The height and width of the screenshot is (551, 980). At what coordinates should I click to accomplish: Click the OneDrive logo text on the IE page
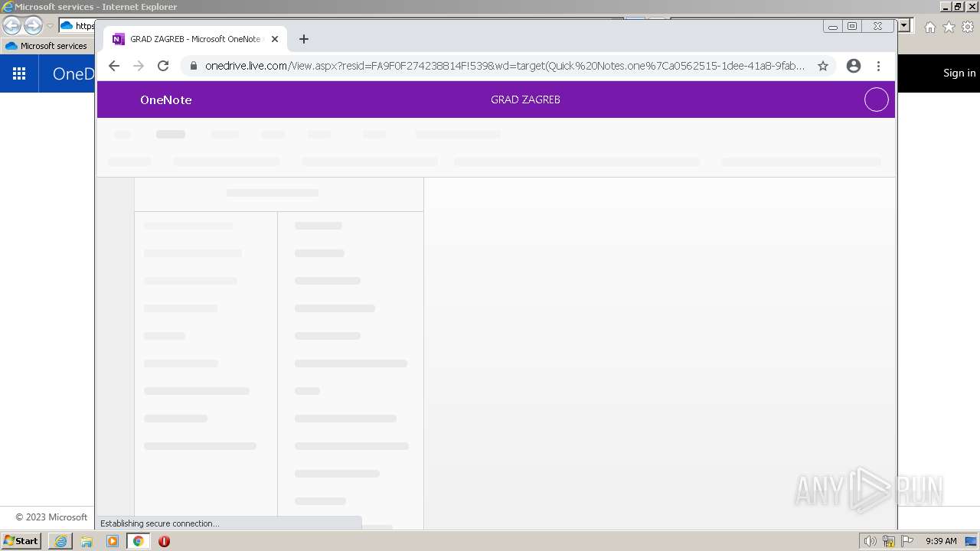73,73
